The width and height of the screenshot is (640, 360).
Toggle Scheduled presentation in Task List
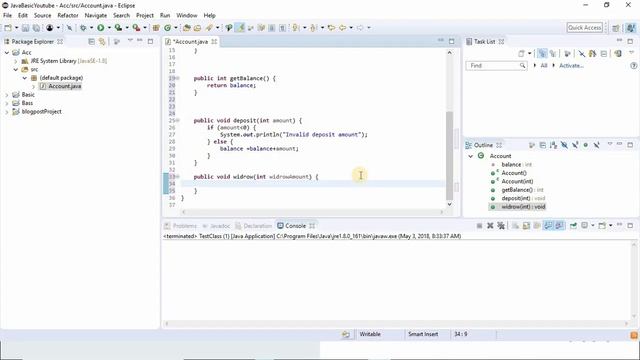[553, 53]
